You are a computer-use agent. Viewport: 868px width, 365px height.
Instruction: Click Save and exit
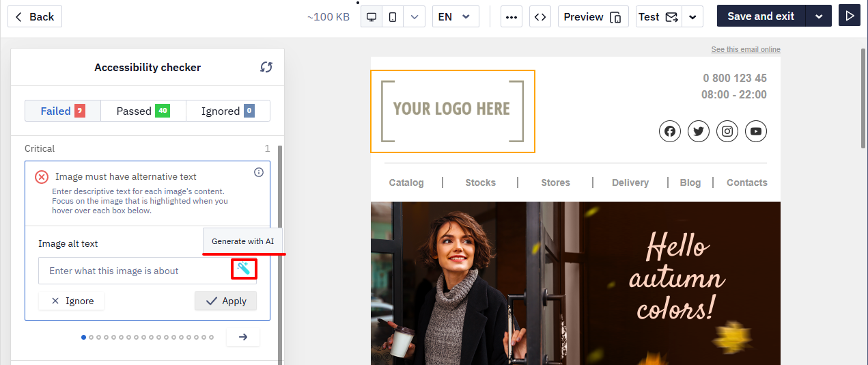click(x=761, y=16)
